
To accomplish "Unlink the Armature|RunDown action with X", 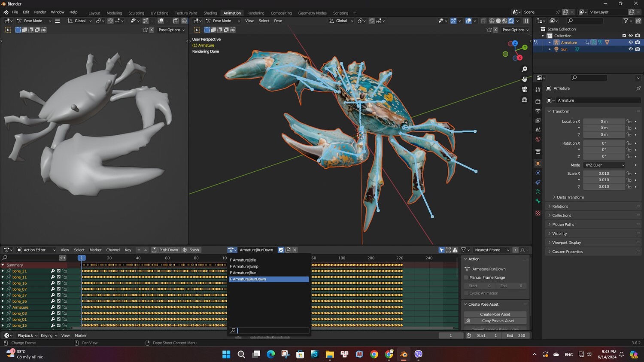I will point(295,250).
